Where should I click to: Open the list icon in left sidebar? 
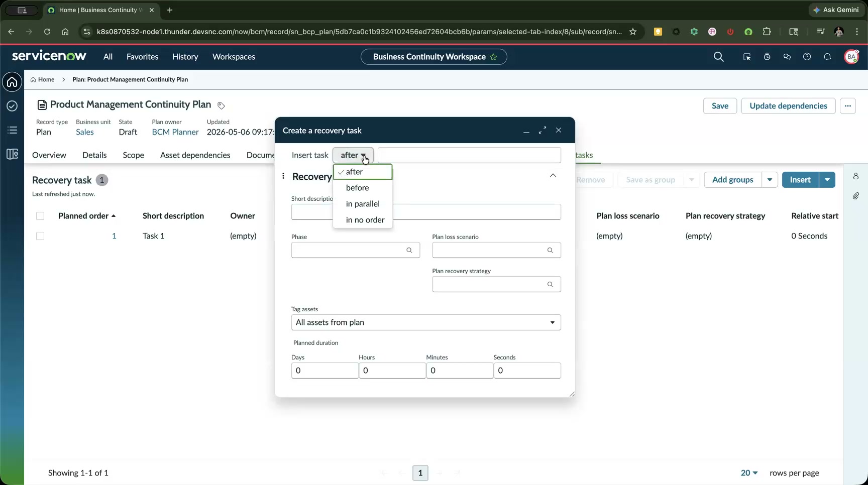(x=12, y=130)
